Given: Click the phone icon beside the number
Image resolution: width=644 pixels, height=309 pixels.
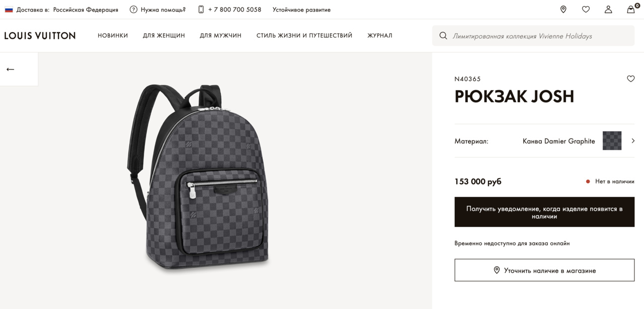Looking at the screenshot, I should (x=201, y=10).
